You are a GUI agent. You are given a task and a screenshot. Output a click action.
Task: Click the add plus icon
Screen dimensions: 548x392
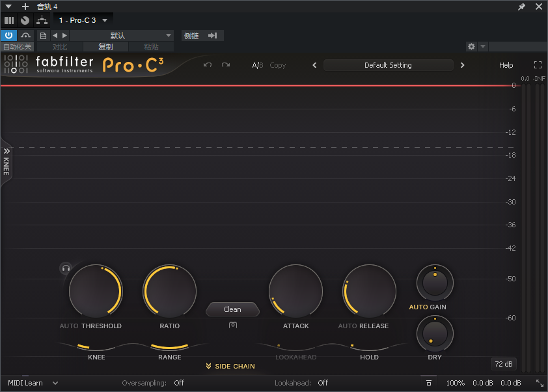pos(25,7)
